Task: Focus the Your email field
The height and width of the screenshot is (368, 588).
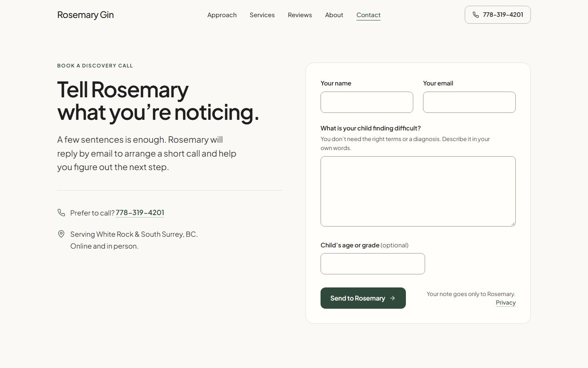Action: pos(469,102)
